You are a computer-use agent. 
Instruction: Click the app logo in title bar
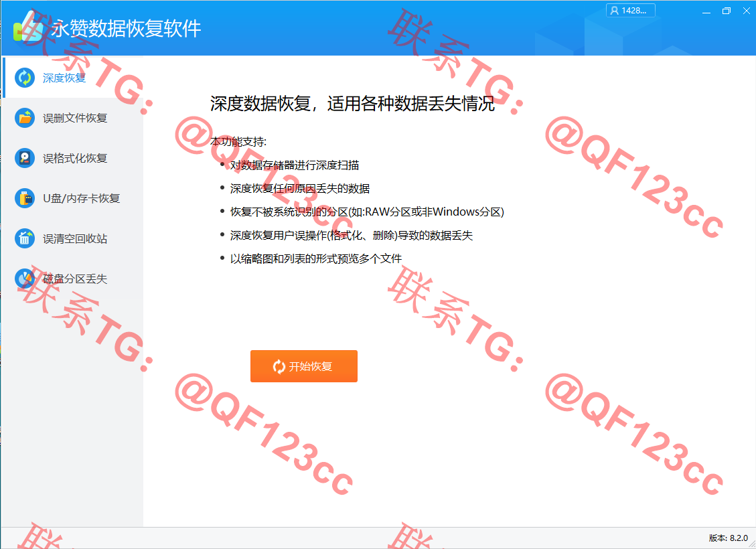pos(29,27)
